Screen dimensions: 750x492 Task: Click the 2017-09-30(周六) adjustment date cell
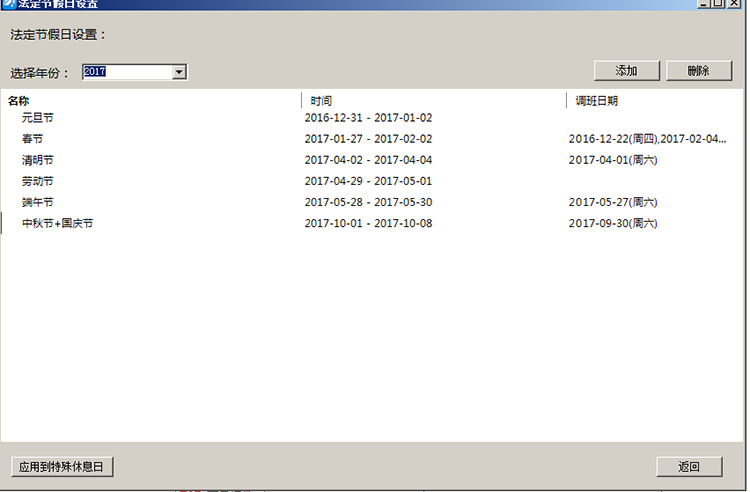(x=612, y=223)
